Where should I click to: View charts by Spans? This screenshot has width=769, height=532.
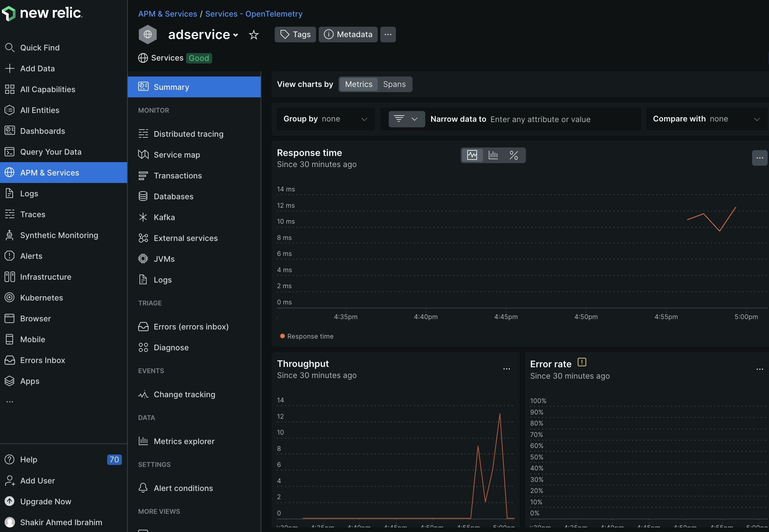[x=394, y=84]
